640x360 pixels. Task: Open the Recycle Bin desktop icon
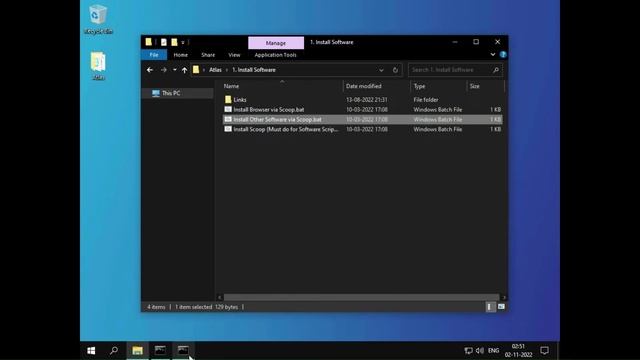(x=98, y=20)
